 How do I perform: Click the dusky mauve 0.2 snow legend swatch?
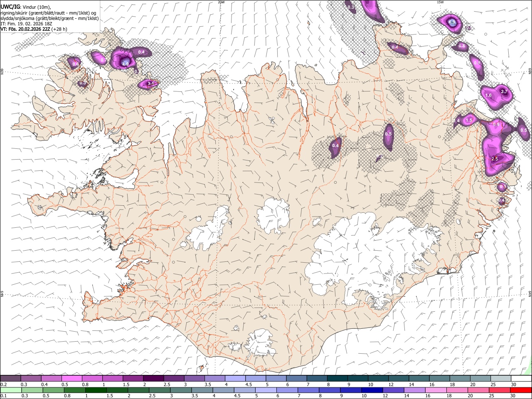(x=10, y=377)
